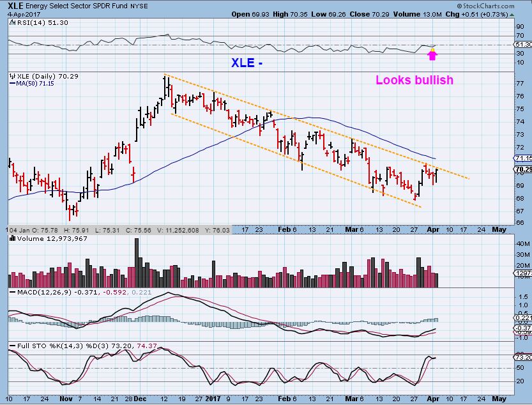Click the 77 price level on y-axis
This screenshot has width=532, height=405.
(x=520, y=83)
